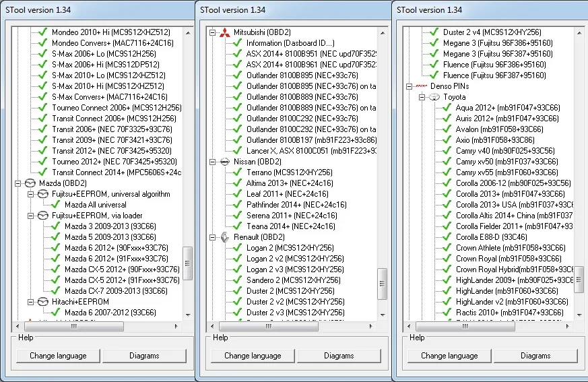Collapse the Fujitsu+EEPROM, via loader node
Viewport: 588px width, 382px height.
30,216
